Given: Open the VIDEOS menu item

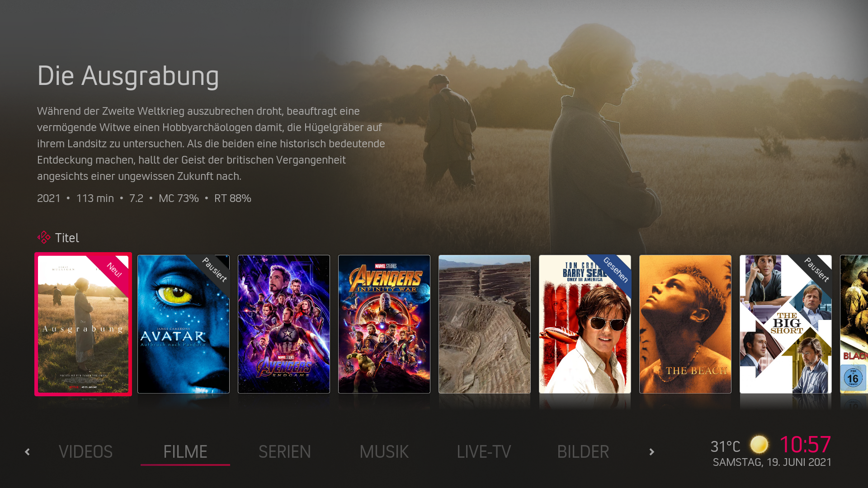Looking at the screenshot, I should (85, 452).
